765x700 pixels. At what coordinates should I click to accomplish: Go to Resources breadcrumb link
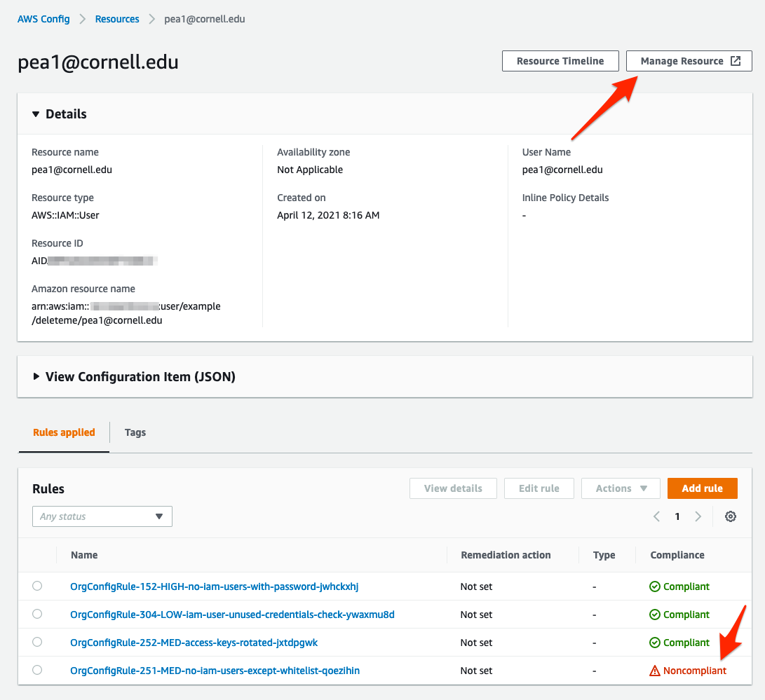click(117, 19)
